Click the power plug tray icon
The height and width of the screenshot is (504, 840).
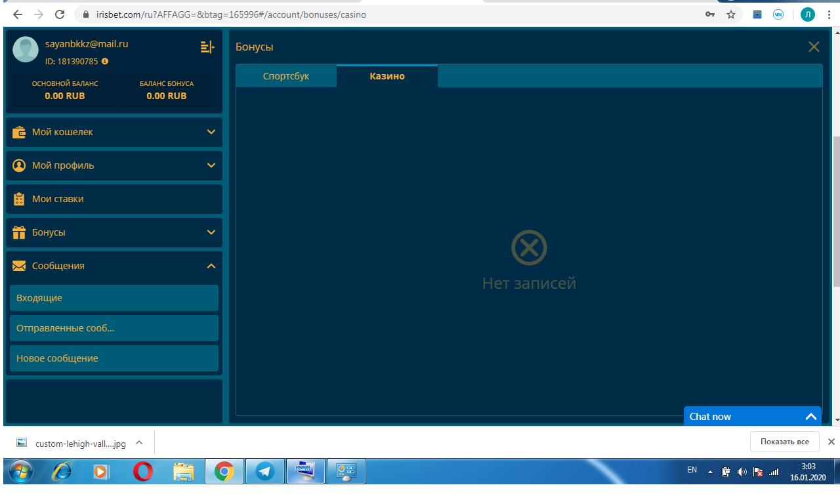pyautogui.click(x=726, y=472)
